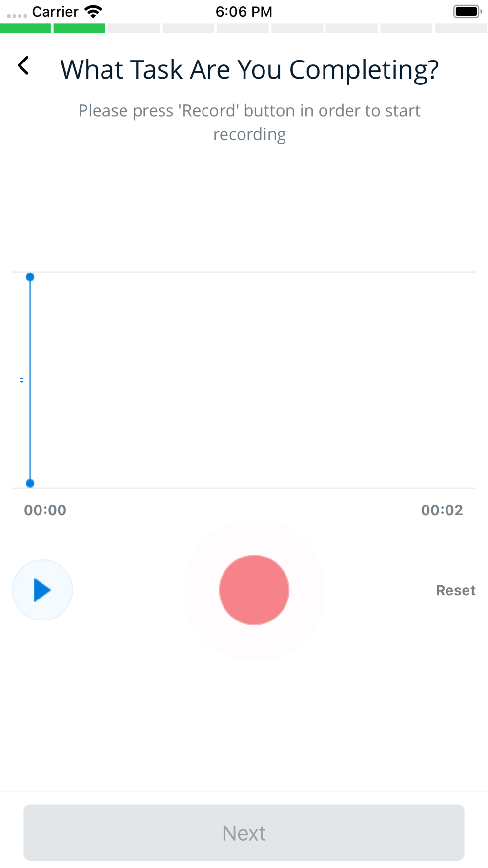Click the "What Task Are You Completing?" heading

coord(249,69)
